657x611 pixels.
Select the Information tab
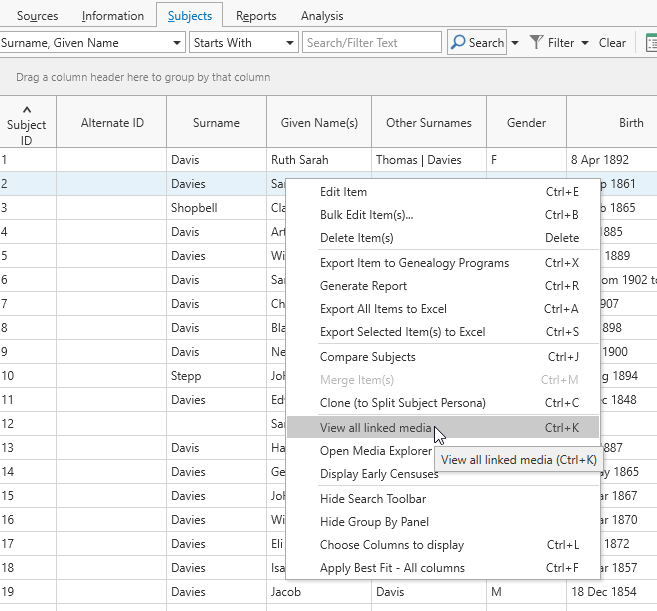click(x=113, y=16)
